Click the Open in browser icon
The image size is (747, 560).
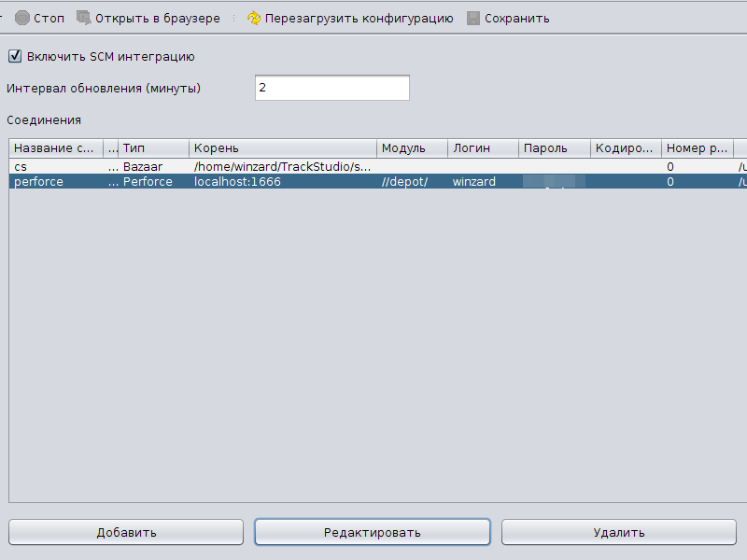84,18
